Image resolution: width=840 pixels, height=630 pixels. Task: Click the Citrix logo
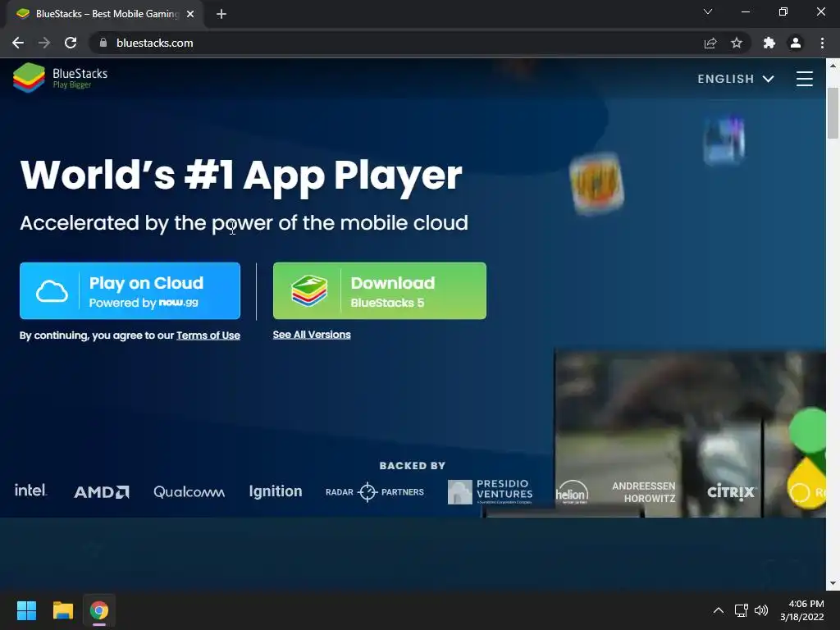pyautogui.click(x=731, y=491)
